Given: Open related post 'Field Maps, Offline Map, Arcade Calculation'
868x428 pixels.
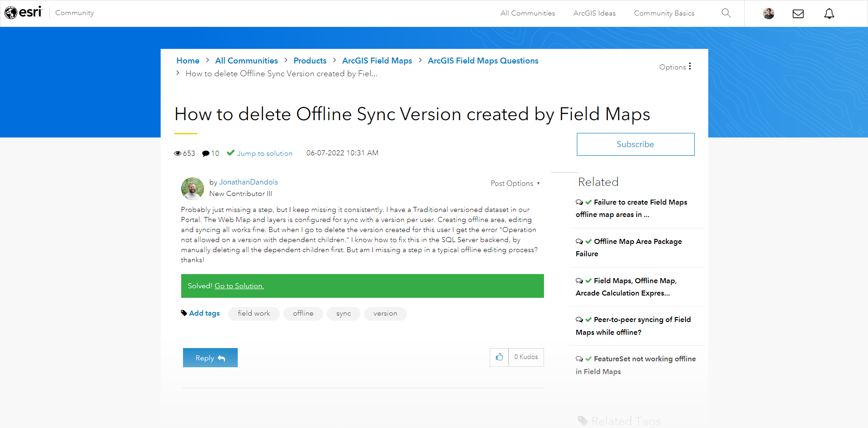Looking at the screenshot, I should (x=626, y=287).
